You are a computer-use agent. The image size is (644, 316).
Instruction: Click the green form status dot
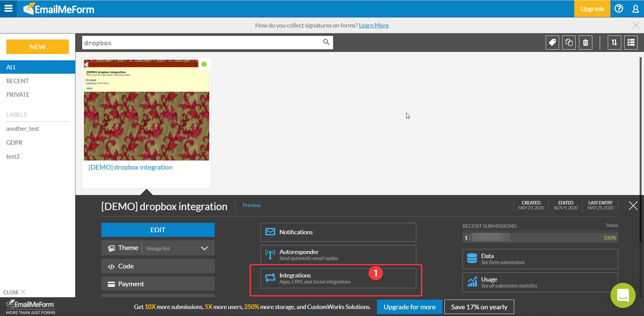(x=204, y=64)
